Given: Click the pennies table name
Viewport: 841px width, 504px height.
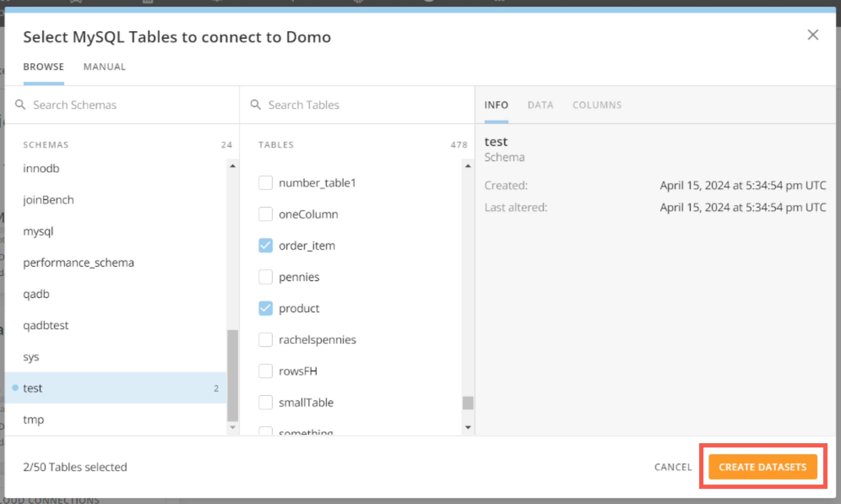Looking at the screenshot, I should tap(299, 277).
